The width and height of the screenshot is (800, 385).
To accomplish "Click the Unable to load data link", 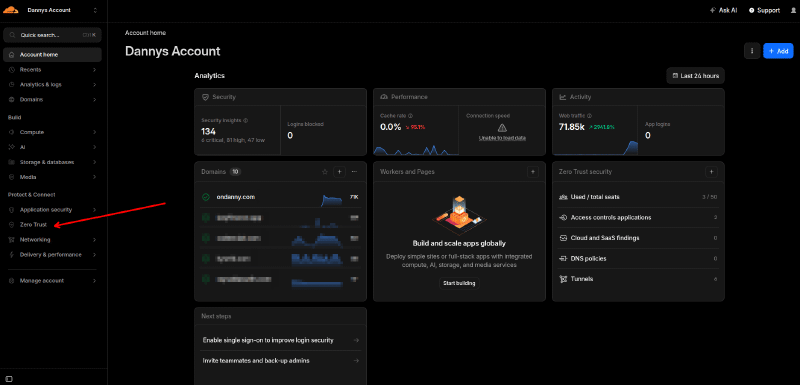I will point(502,138).
